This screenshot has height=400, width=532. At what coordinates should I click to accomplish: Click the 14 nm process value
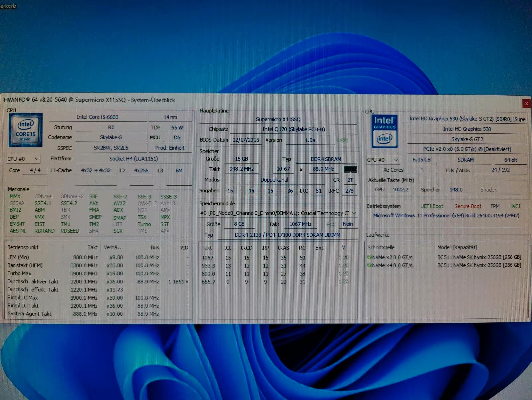[x=170, y=117]
